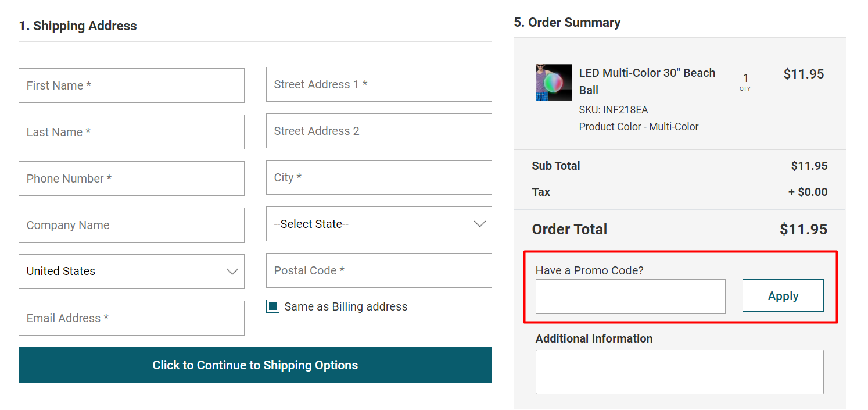This screenshot has height=410, width=868.
Task: Click the Last Name text box
Action: (131, 132)
